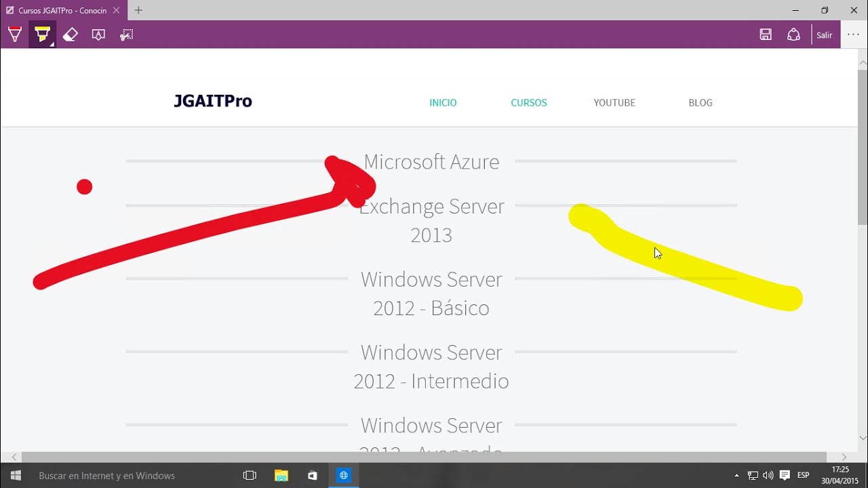Activate the Clip tool
868x488 pixels.
[127, 35]
